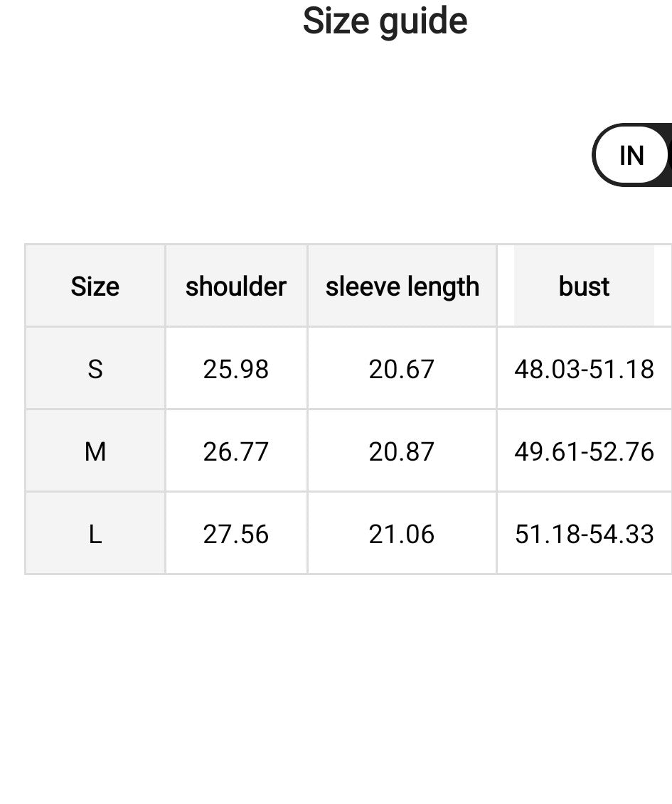Click the shoulder value 26.77 for size M
672x804 pixels.
[236, 450]
